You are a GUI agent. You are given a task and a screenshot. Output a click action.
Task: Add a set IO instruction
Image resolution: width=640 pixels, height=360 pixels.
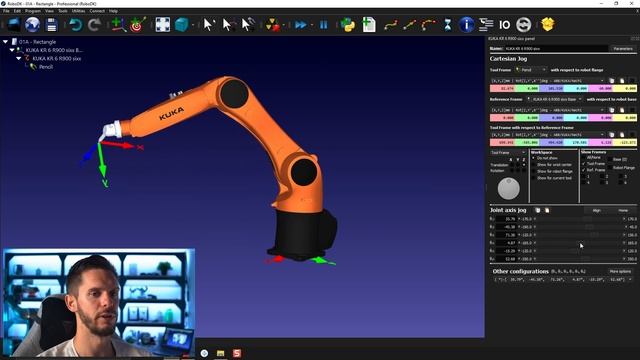click(504, 25)
